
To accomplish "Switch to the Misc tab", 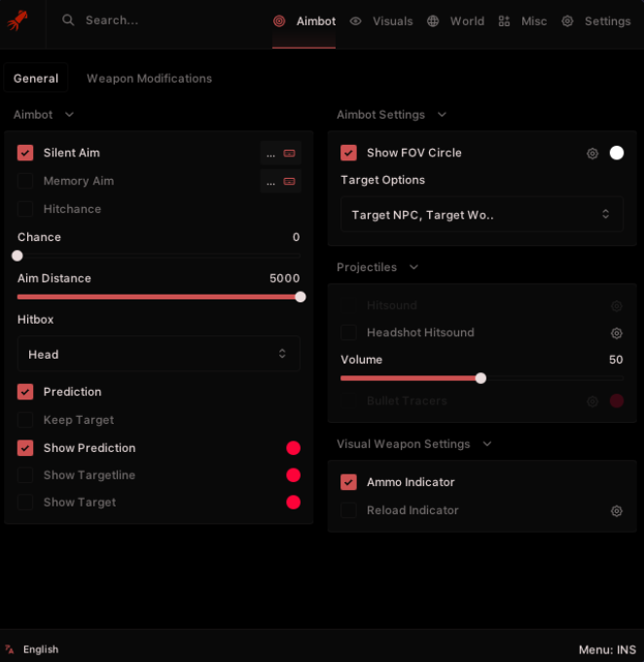I will coord(522,21).
